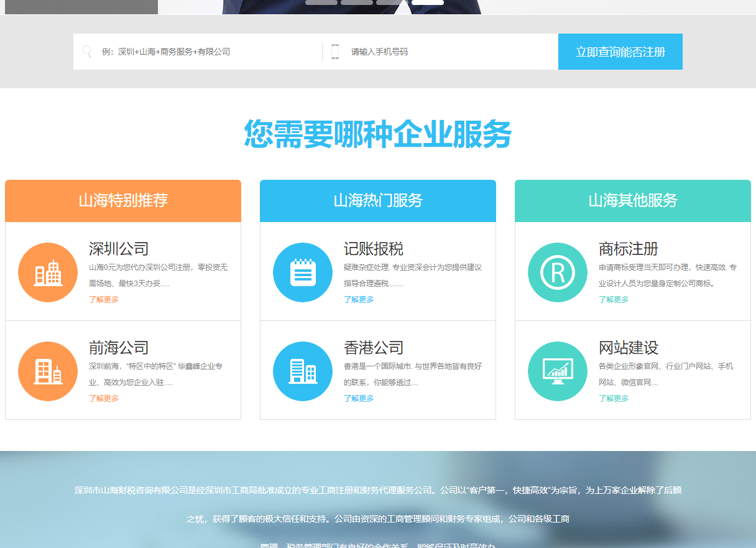The height and width of the screenshot is (548, 756).
Task: Open the 网站建设 了解更多 link
Action: (x=614, y=398)
